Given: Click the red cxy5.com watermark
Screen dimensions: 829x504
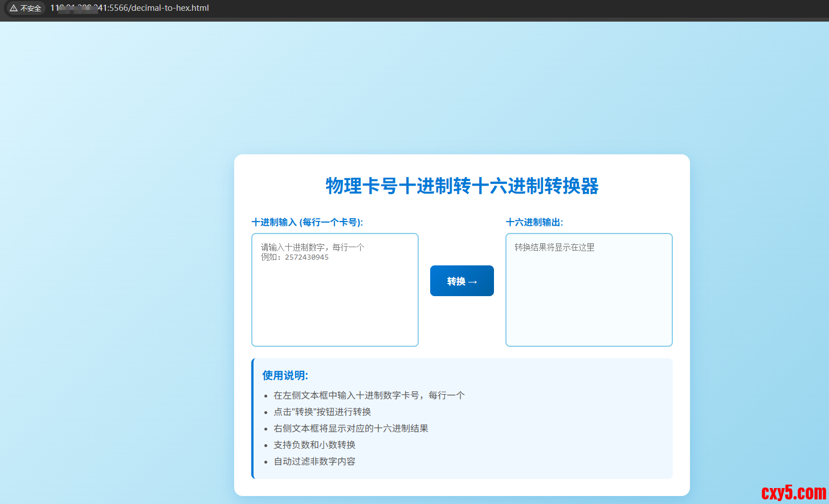Looking at the screenshot, I should (793, 492).
